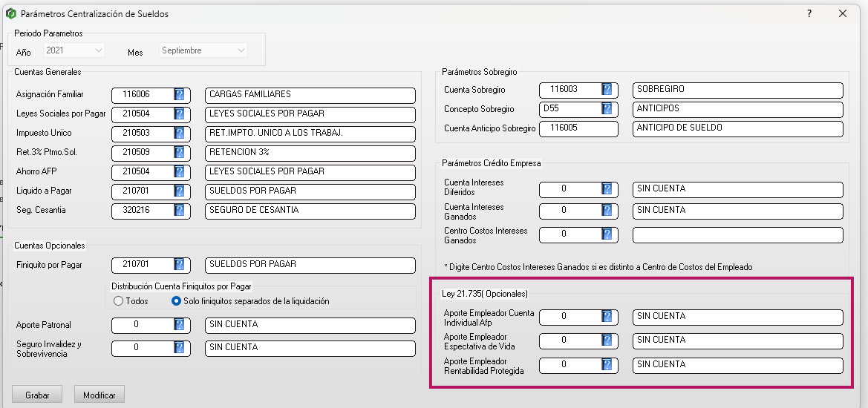
Task: Click the Centro Costos Intereses Ganados description field
Action: click(737, 235)
